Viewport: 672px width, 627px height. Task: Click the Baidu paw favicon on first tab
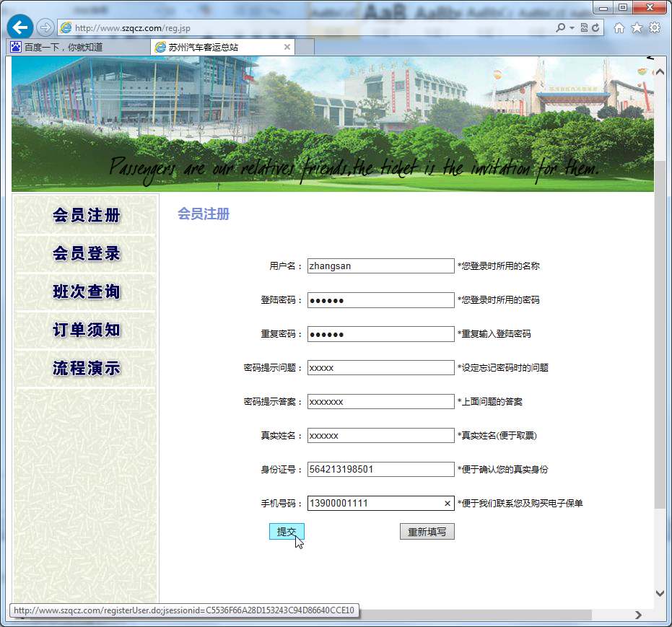pos(16,47)
